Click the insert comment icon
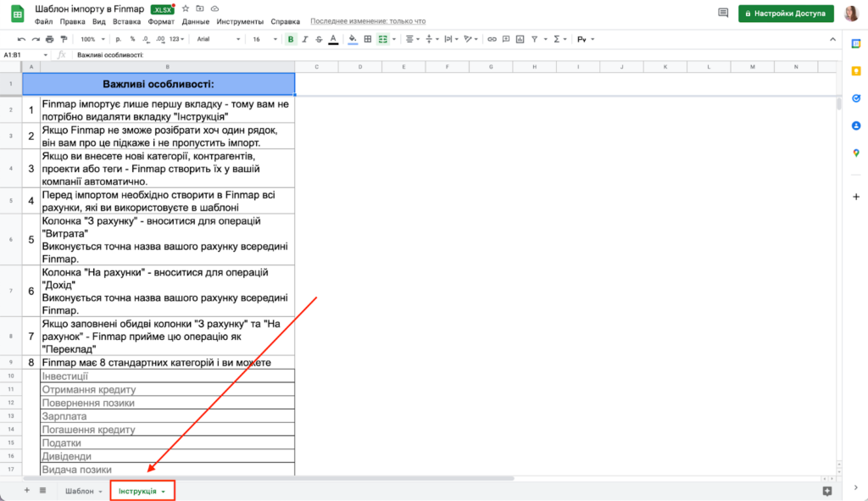The image size is (868, 501). pos(506,39)
